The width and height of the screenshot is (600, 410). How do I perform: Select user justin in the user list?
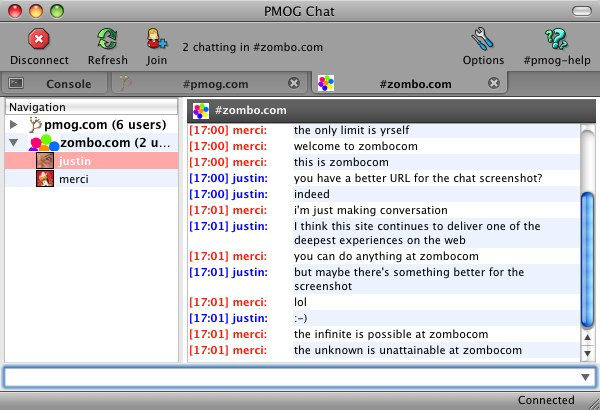pyautogui.click(x=91, y=161)
